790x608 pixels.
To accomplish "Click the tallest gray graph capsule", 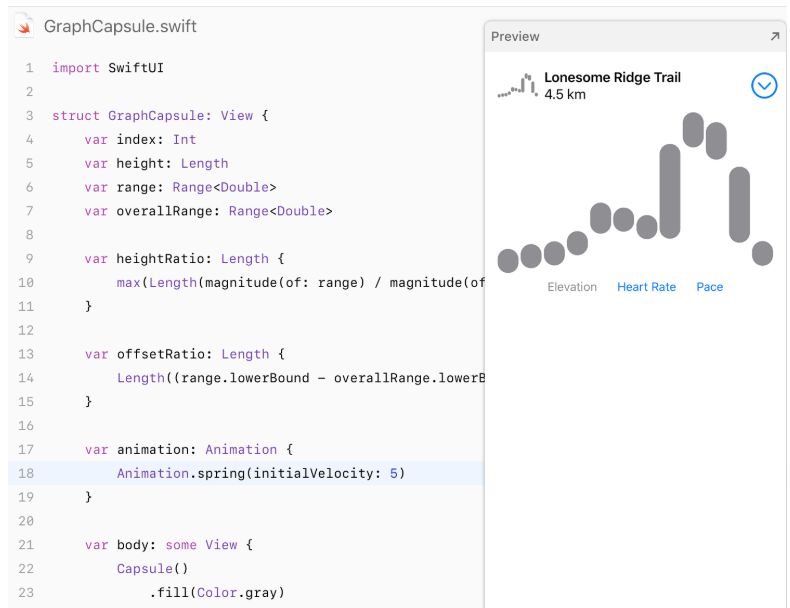I will point(670,191).
